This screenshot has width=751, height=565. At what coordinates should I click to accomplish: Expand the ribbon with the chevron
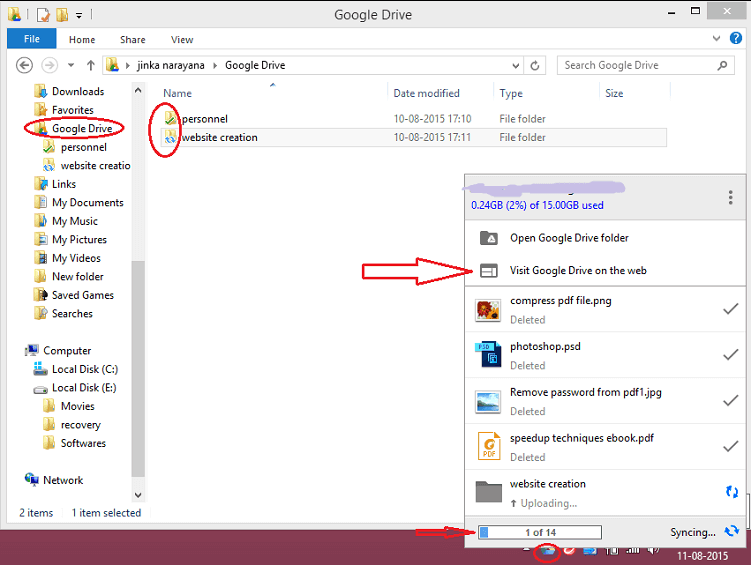[x=717, y=38]
